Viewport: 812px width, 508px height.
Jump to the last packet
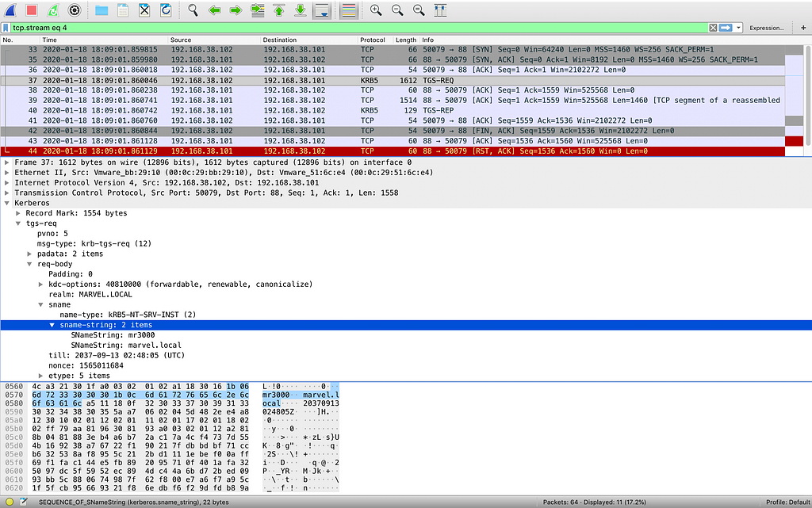(301, 10)
